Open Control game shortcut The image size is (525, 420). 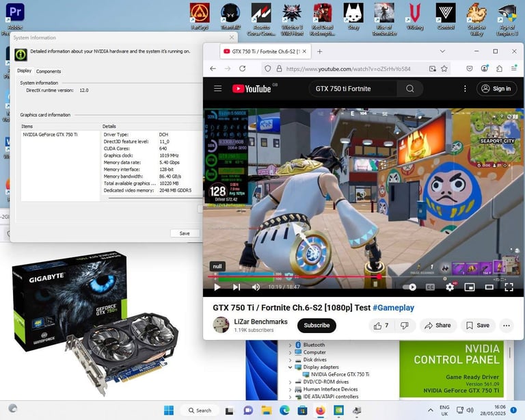pos(446,16)
